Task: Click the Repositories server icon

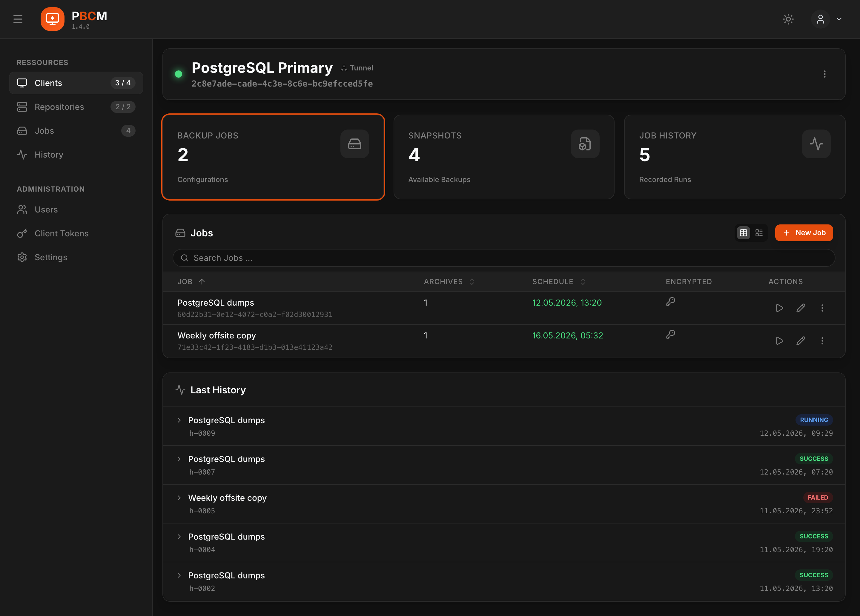Action: (22, 107)
